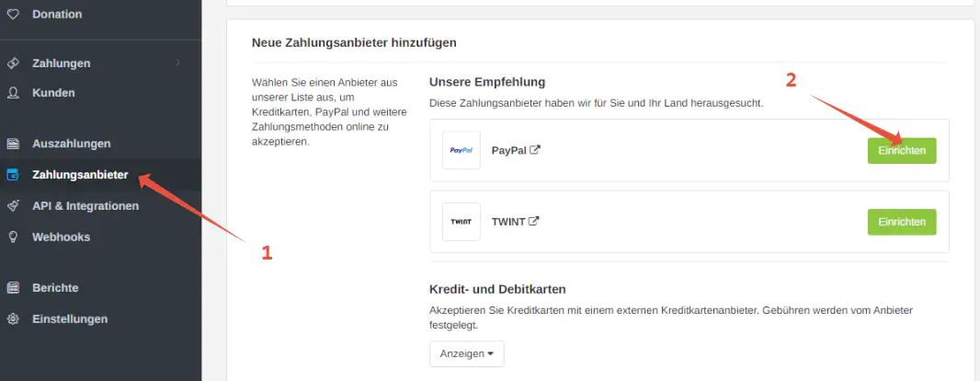Open external link icon next to PayPal
980x381 pixels.
point(535,150)
